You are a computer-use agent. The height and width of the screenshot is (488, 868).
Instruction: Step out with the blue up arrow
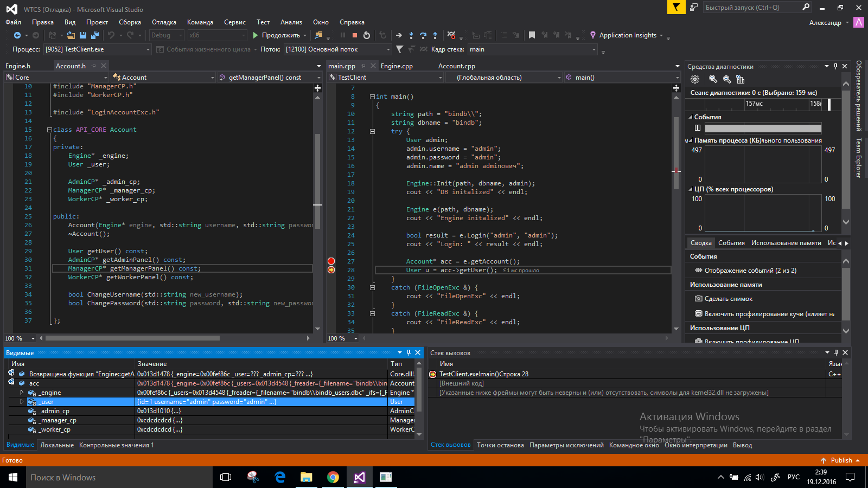435,35
